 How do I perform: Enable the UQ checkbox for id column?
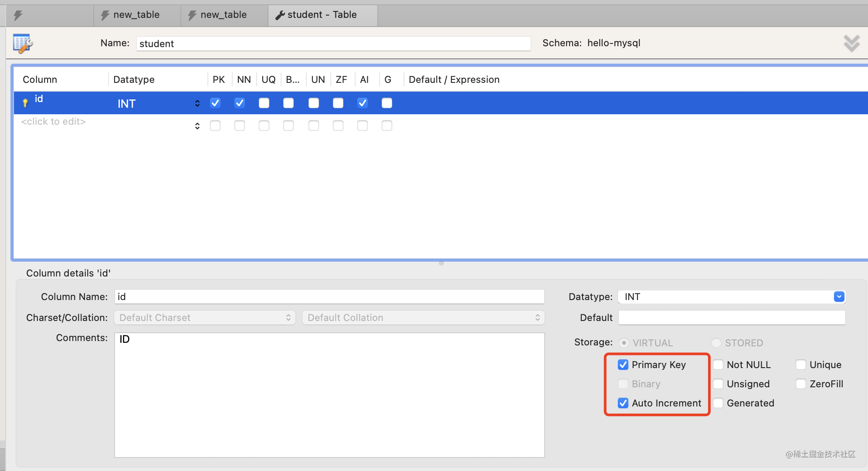pyautogui.click(x=264, y=103)
